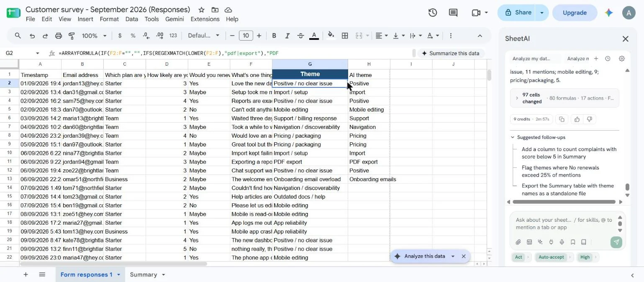Open SheetAI chat history clock
644x282 pixels.
[x=608, y=59]
